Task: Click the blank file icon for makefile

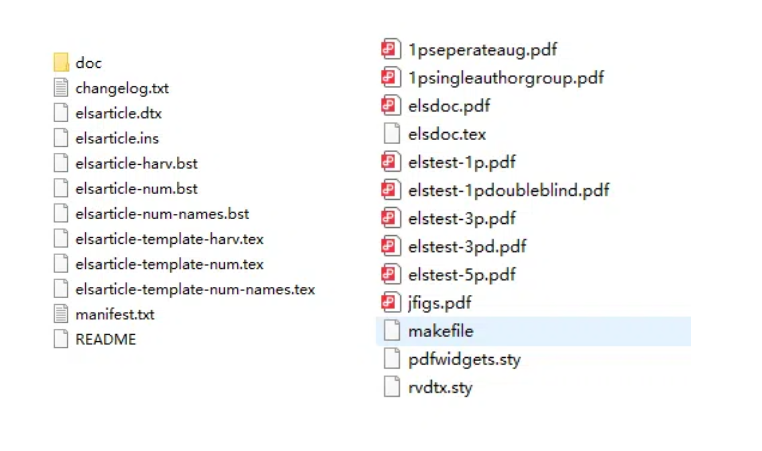Action: 390,331
